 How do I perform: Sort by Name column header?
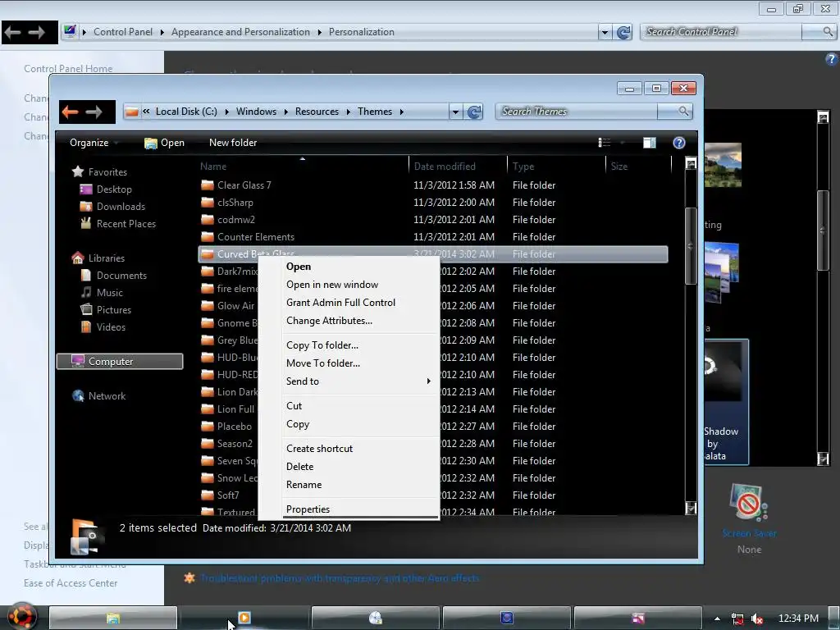tap(213, 166)
